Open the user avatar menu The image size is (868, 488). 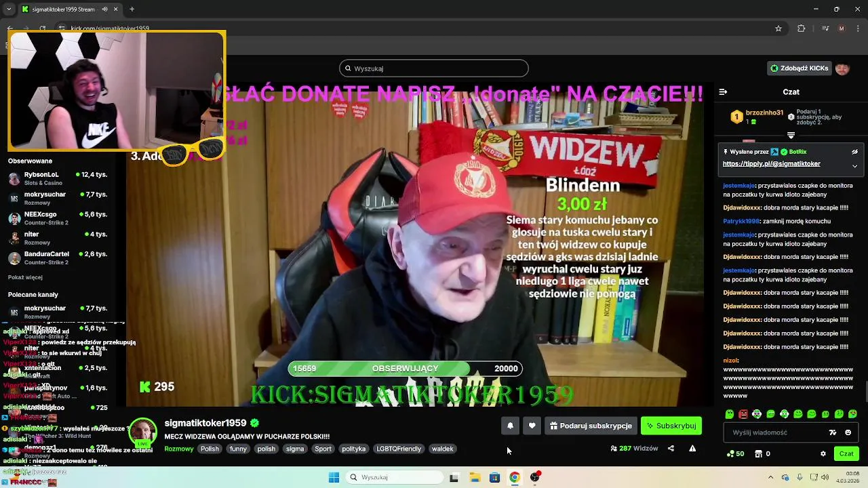[842, 68]
